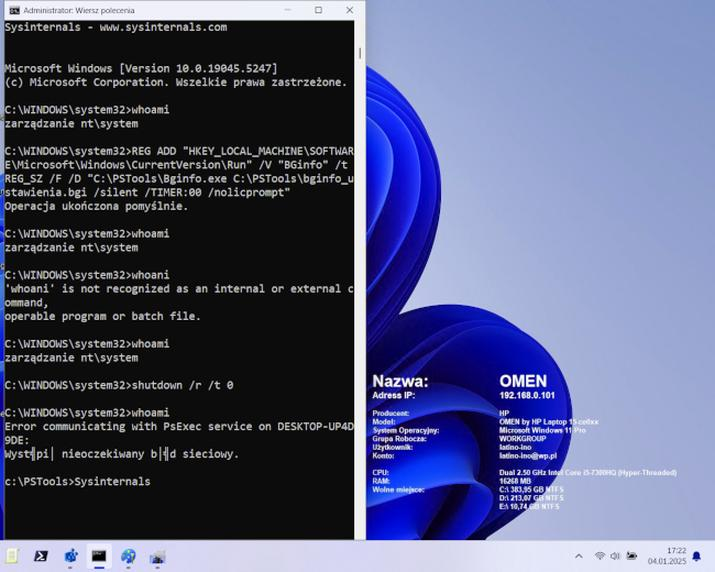Click the 'stawienia.bgi /silent /TIMER:00 /nolicprompt' line
715x572 pixels.
coord(147,192)
